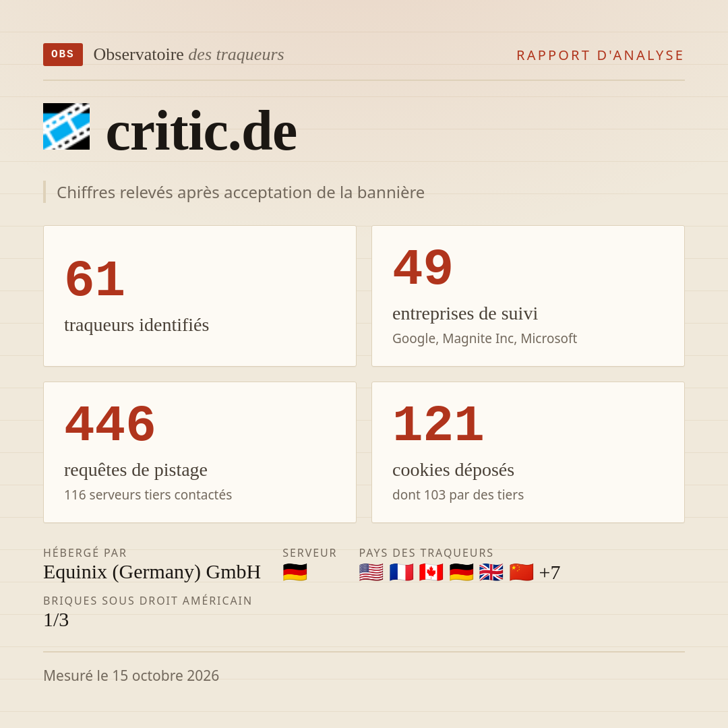Click the value 1/3
Screen dimensions: 728x728
click(56, 620)
